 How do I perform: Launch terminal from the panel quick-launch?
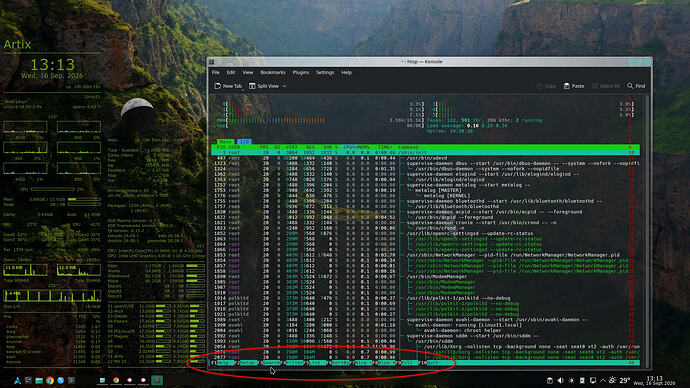coord(71,381)
